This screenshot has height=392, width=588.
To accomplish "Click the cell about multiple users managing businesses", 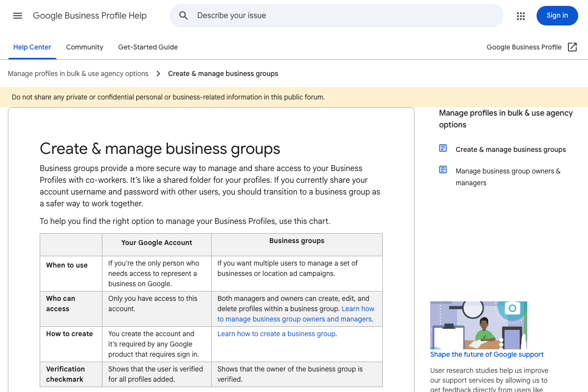I will coord(297,273).
